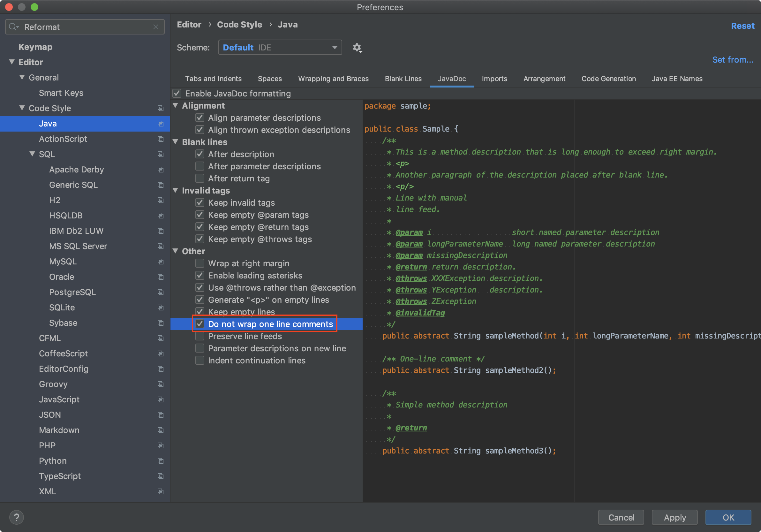
Task: Click the Set from... link
Action: [733, 60]
